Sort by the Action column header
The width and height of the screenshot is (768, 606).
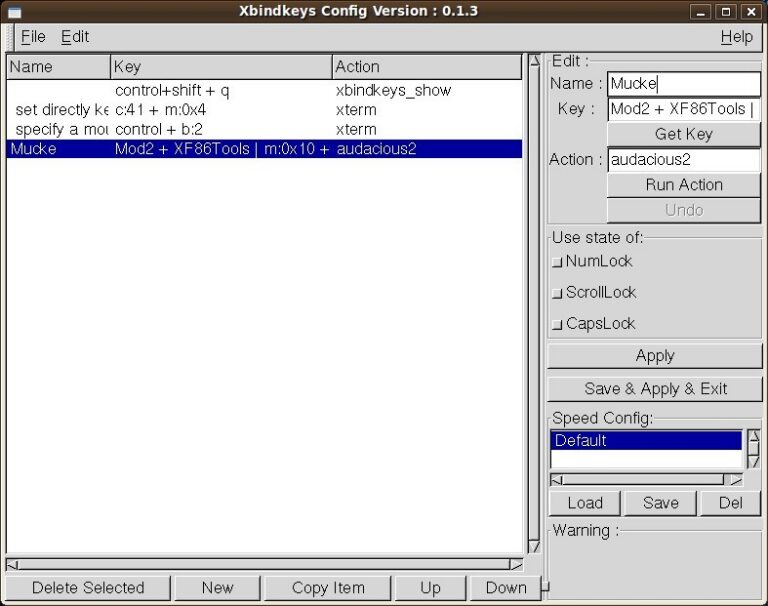tap(427, 67)
